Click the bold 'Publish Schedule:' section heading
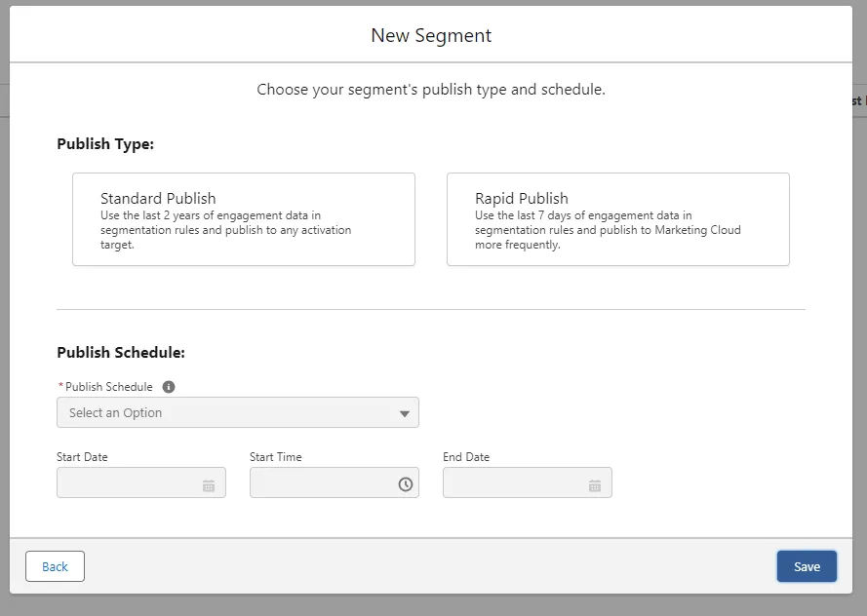Image resolution: width=867 pixels, height=616 pixels. [x=121, y=353]
